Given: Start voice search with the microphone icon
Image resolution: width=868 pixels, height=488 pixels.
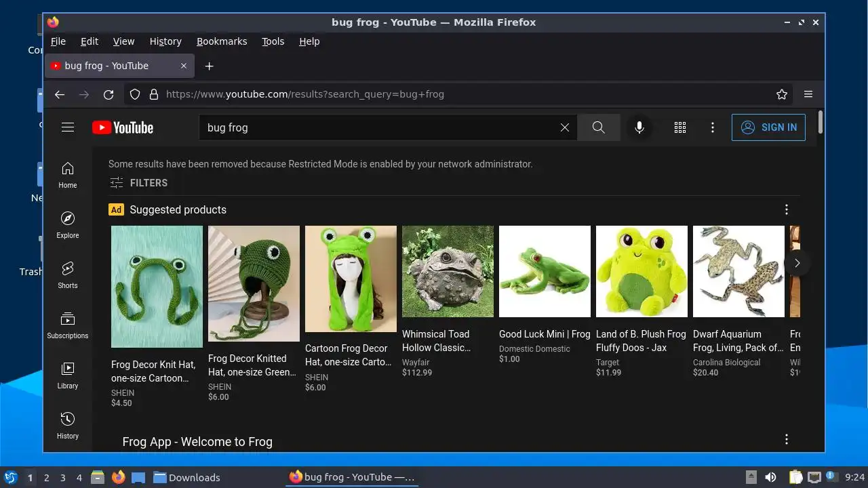Looking at the screenshot, I should click(639, 127).
